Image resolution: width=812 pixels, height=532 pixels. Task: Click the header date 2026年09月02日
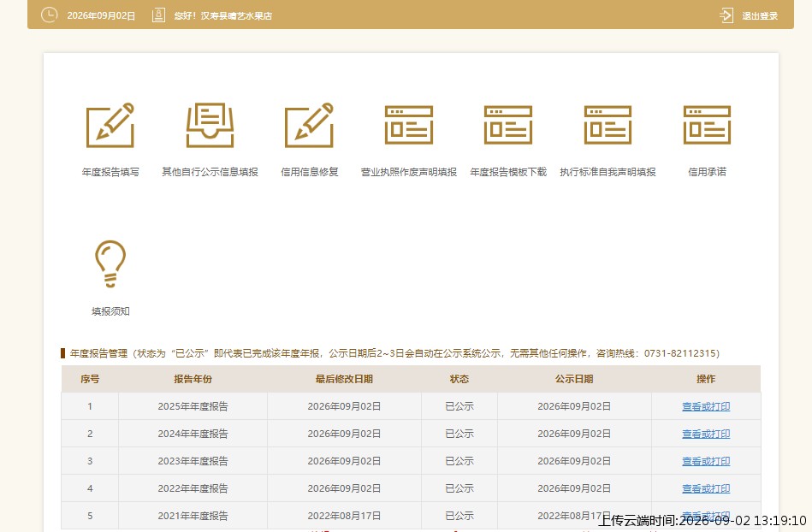[101, 15]
